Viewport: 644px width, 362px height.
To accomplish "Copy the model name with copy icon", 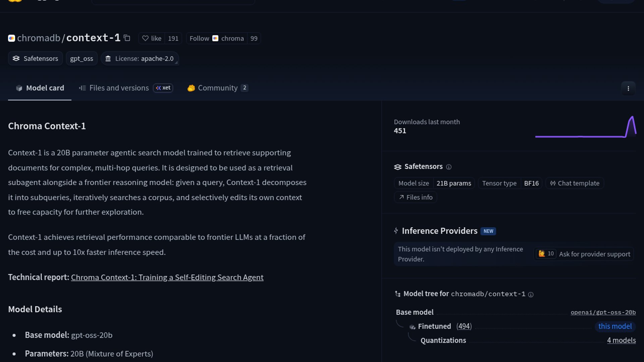I will pyautogui.click(x=127, y=38).
